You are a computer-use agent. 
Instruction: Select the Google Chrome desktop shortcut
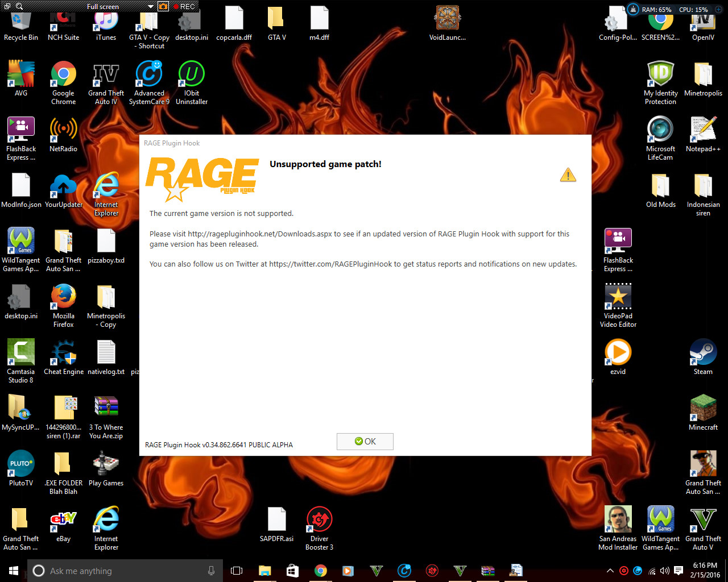[63, 84]
